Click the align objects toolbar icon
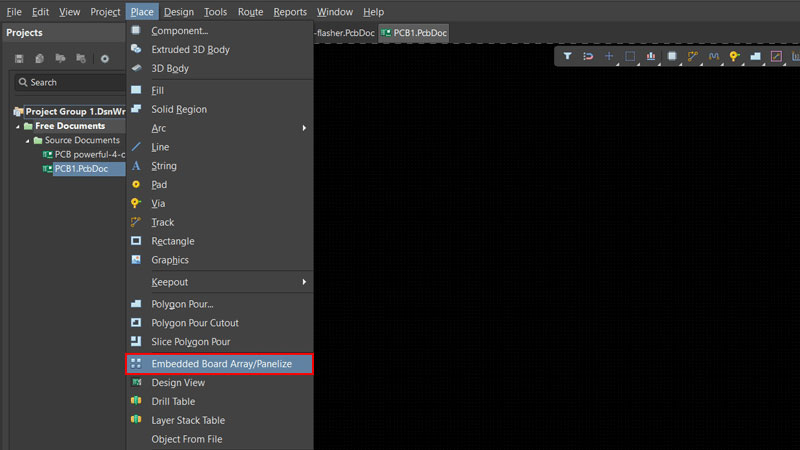 click(x=651, y=57)
